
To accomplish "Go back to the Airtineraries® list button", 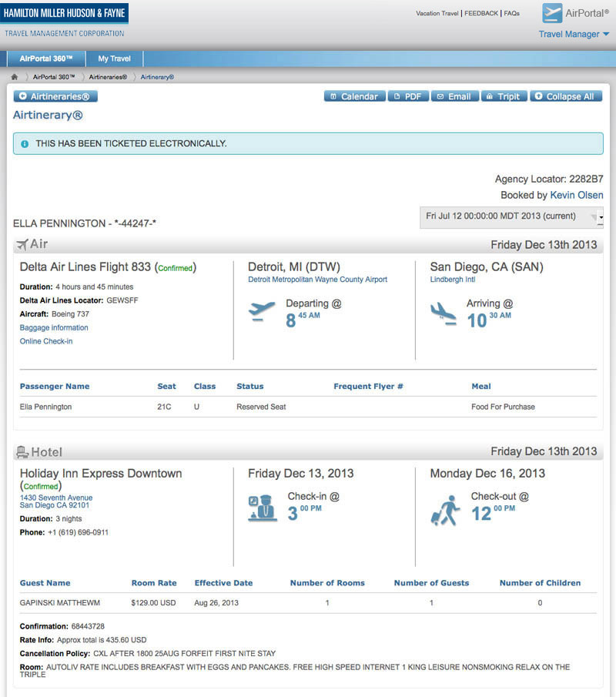I will click(x=55, y=96).
